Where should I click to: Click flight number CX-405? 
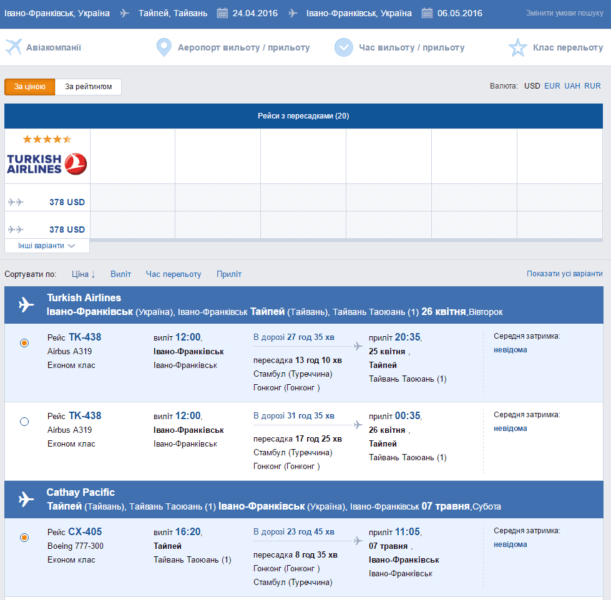point(85,532)
